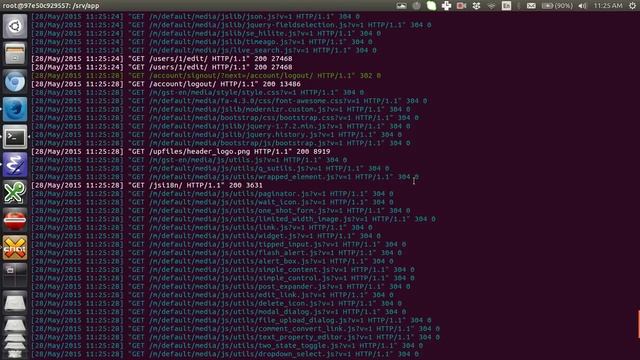Click the alert_box.js log line
Viewport: 640px width, 360px height.
coord(212,261)
